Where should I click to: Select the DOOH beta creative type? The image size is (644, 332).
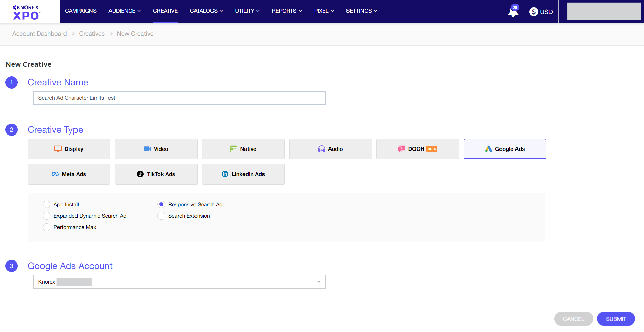pyautogui.click(x=417, y=149)
